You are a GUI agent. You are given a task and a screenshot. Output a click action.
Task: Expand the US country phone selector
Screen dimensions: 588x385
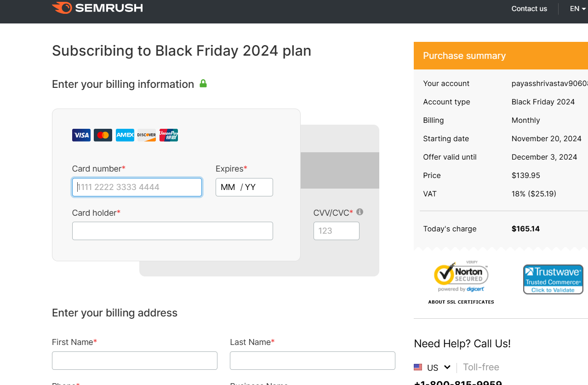pos(432,368)
